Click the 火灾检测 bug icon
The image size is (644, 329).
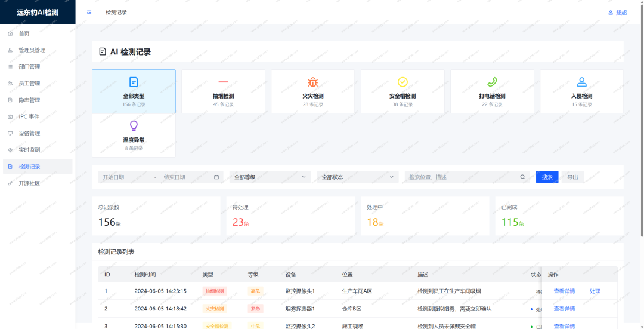click(313, 82)
